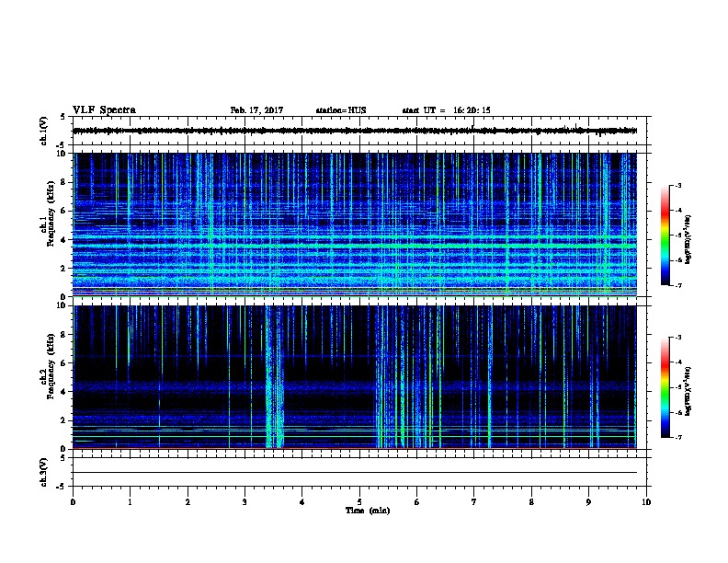Click the "ch.1(V)" waveform axis label
The height and width of the screenshot is (563, 728).
pos(43,131)
